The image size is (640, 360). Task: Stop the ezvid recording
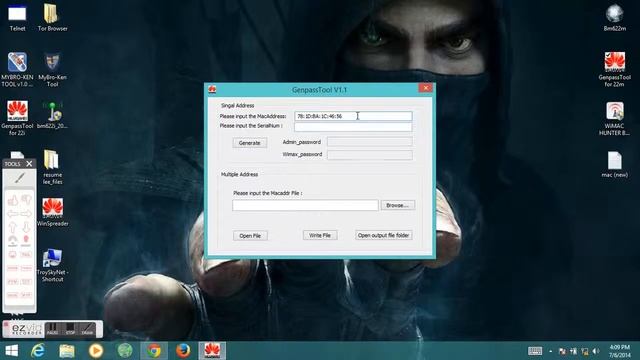click(x=70, y=329)
